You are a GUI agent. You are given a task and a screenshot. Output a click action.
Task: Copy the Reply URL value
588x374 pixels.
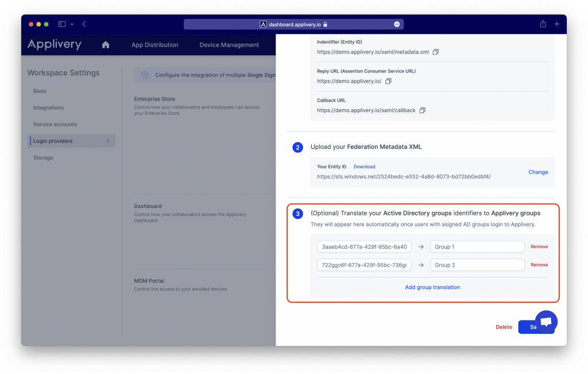[388, 81]
